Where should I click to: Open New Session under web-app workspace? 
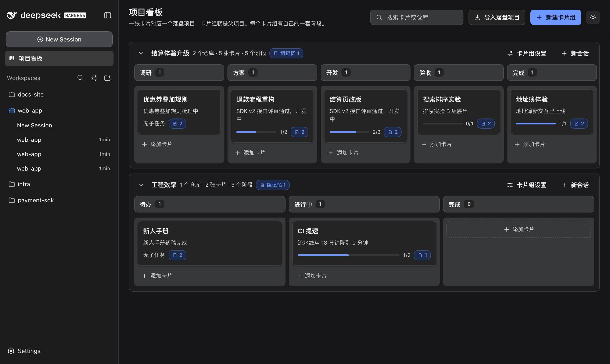pos(34,125)
